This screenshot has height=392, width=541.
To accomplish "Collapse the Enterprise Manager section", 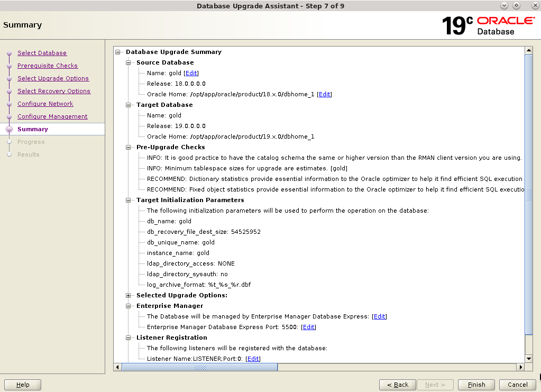I will [x=128, y=306].
